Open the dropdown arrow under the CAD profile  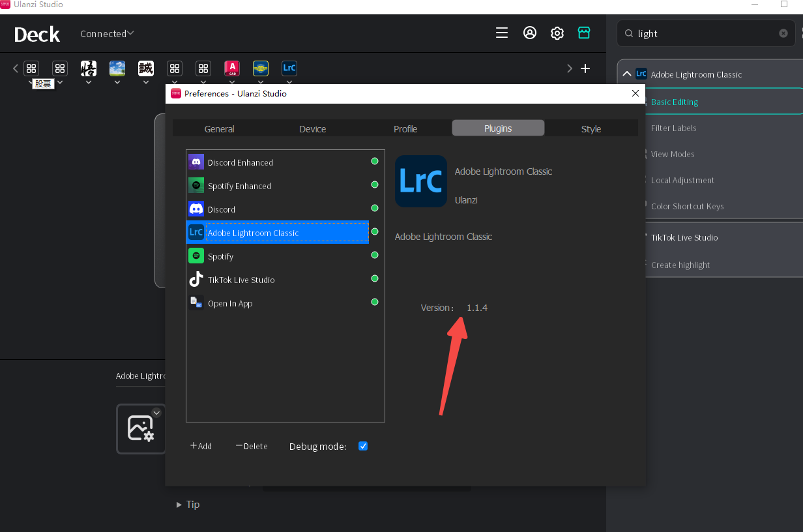[x=232, y=82]
